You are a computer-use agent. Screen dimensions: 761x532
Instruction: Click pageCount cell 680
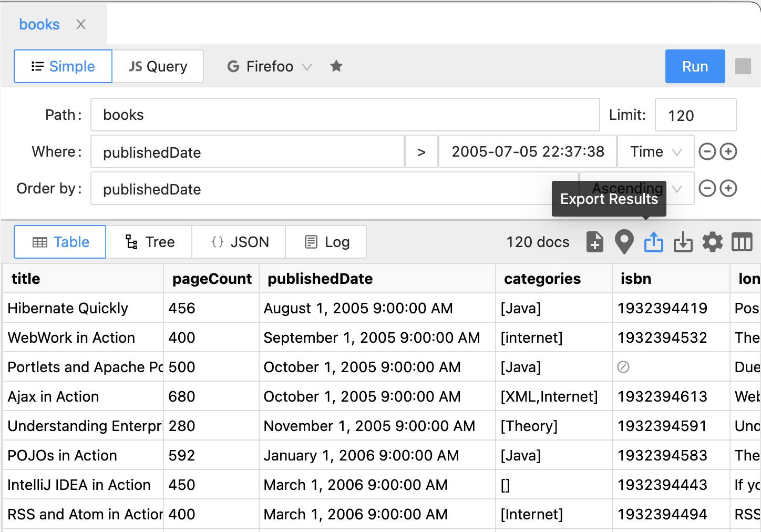212,396
